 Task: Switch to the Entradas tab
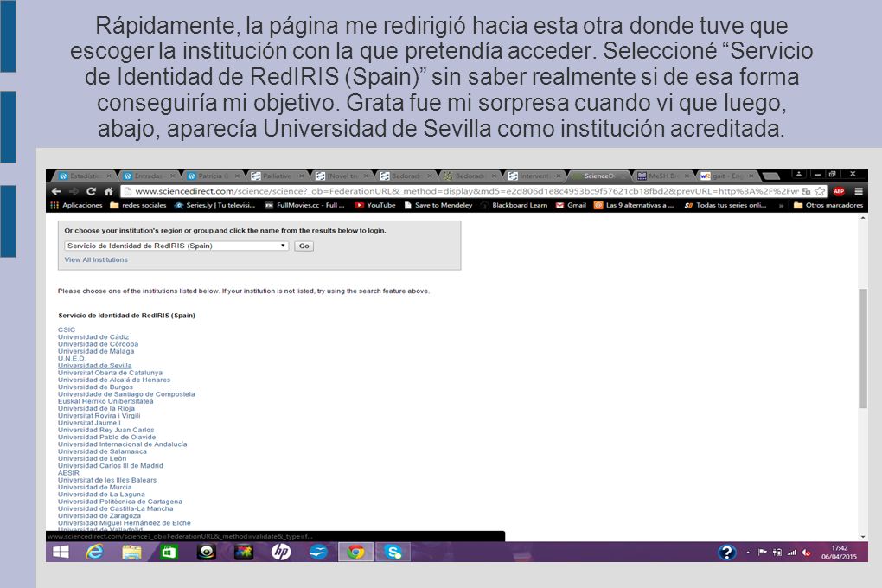[149, 176]
